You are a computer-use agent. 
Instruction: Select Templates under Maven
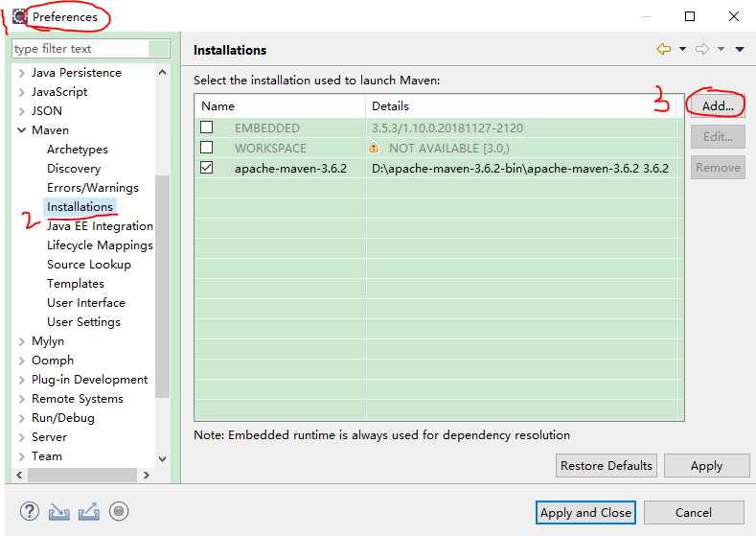[x=75, y=284]
